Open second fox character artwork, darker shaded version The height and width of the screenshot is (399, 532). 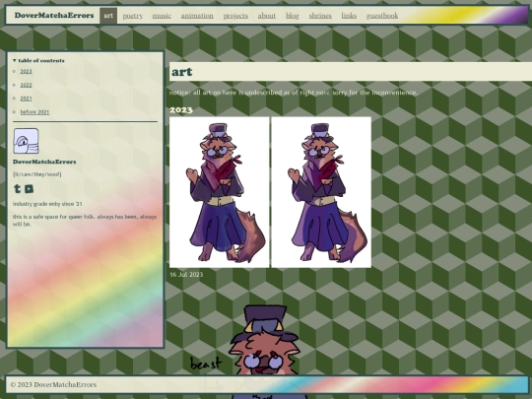pyautogui.click(x=321, y=192)
